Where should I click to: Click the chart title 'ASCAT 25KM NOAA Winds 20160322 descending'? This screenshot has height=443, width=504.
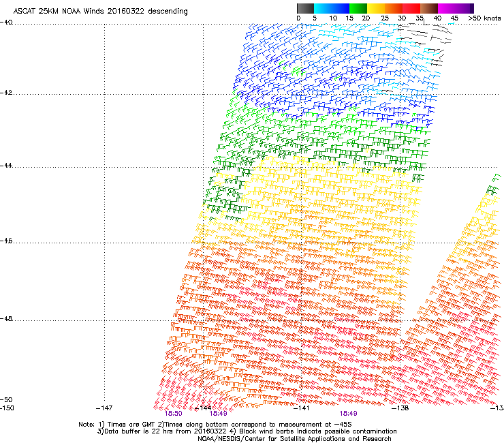100,11
